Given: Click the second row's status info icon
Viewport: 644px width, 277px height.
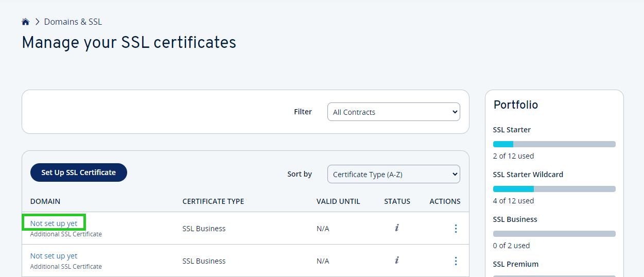Looking at the screenshot, I should [397, 261].
